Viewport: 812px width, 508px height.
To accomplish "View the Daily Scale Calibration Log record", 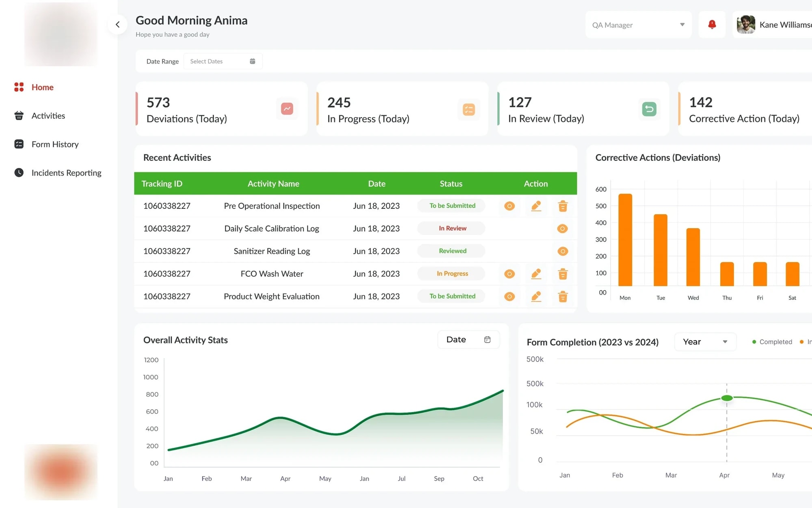I will coord(562,228).
